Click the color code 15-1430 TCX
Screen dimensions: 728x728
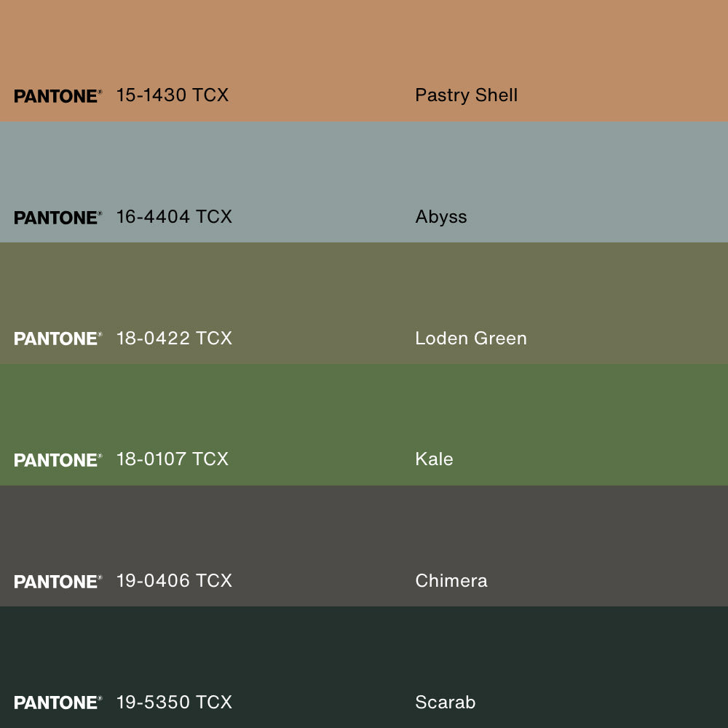click(x=173, y=95)
